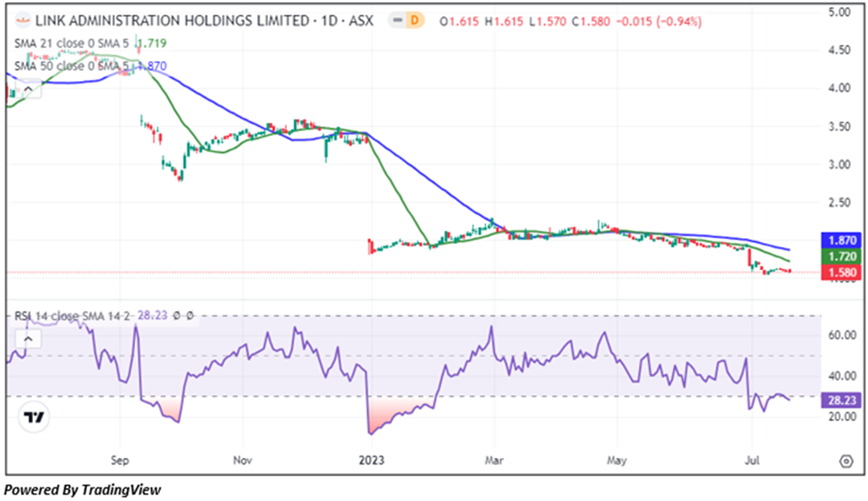Select the RSI 14 close indicator legend

[72, 315]
